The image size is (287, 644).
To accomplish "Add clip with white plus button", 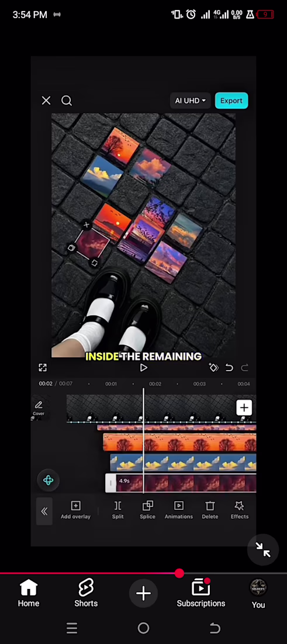I will click(x=244, y=408).
